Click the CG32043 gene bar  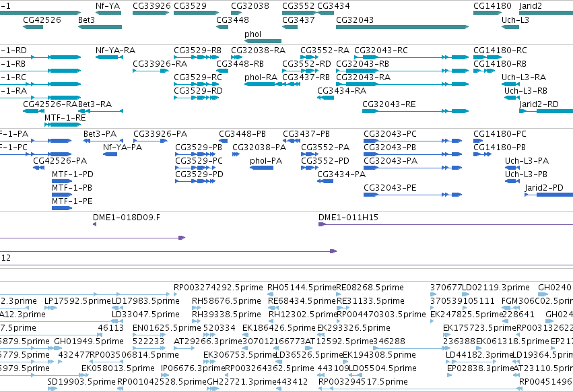point(403,27)
